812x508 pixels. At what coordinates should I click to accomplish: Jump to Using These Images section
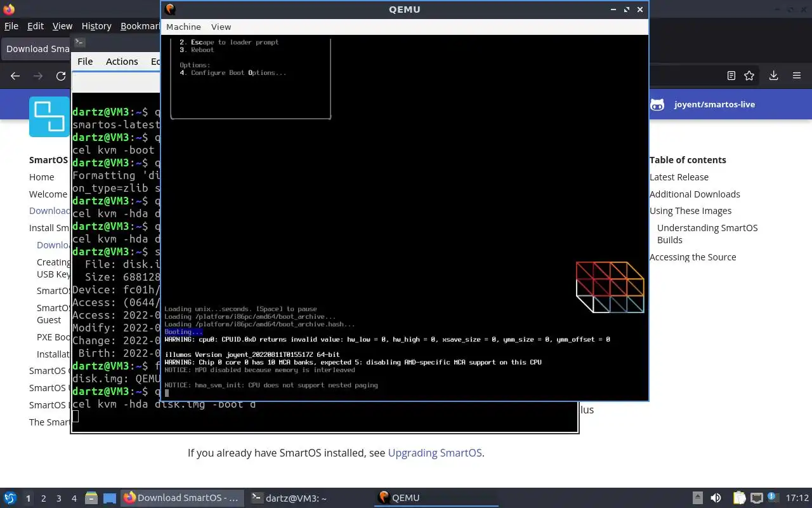[x=690, y=211]
